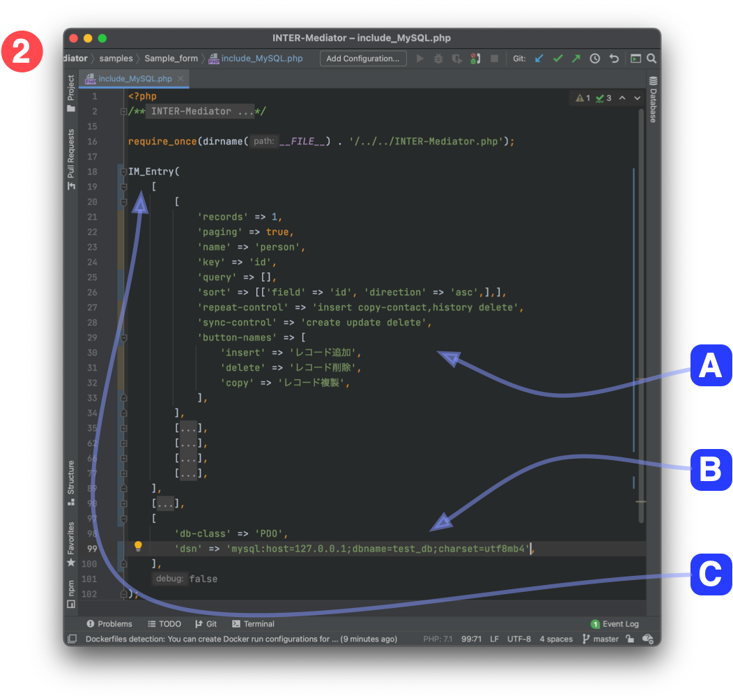Open the master git branch menu
733x700 pixels.
tap(600, 639)
